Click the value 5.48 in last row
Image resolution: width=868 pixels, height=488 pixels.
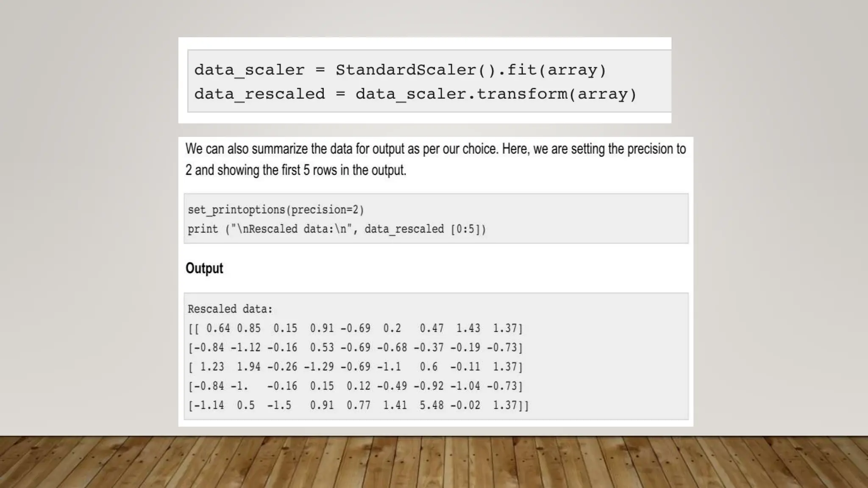click(431, 405)
